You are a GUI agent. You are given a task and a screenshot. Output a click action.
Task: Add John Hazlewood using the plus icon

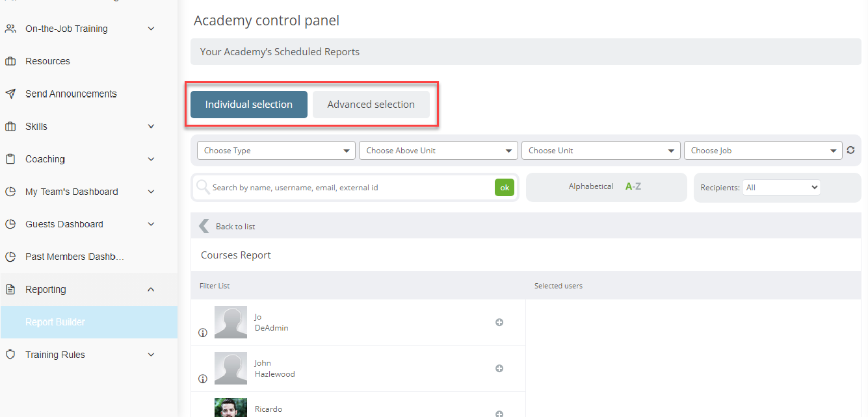click(x=499, y=368)
